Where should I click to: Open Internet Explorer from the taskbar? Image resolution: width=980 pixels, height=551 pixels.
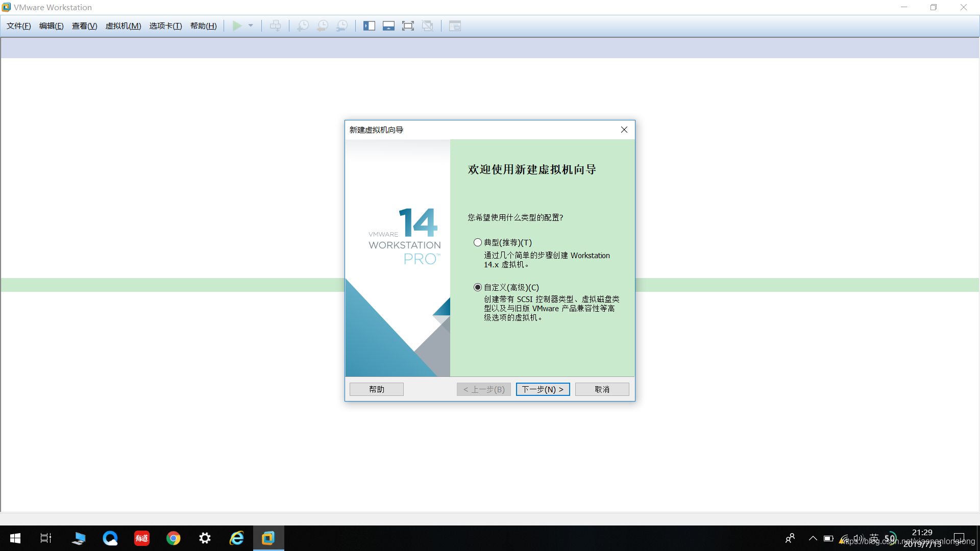(x=237, y=538)
